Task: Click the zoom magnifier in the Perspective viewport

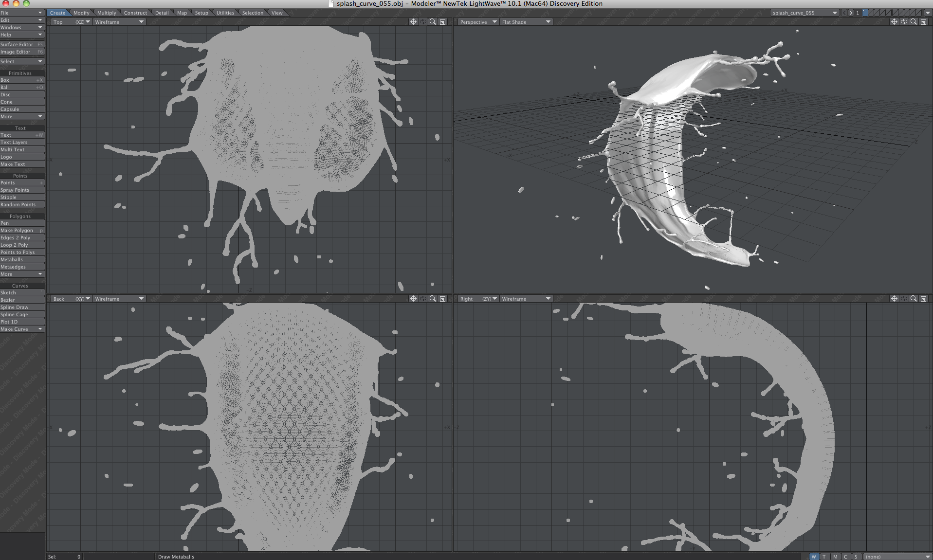Action: pos(914,22)
